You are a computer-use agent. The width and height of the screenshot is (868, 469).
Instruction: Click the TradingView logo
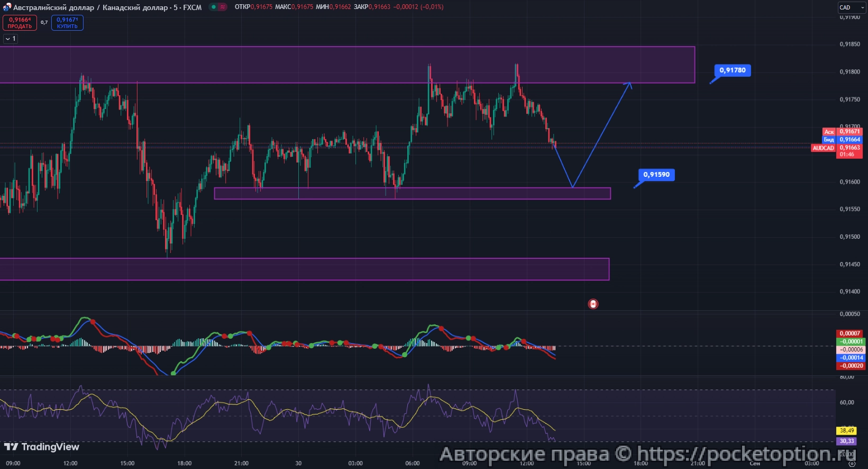tap(42, 447)
